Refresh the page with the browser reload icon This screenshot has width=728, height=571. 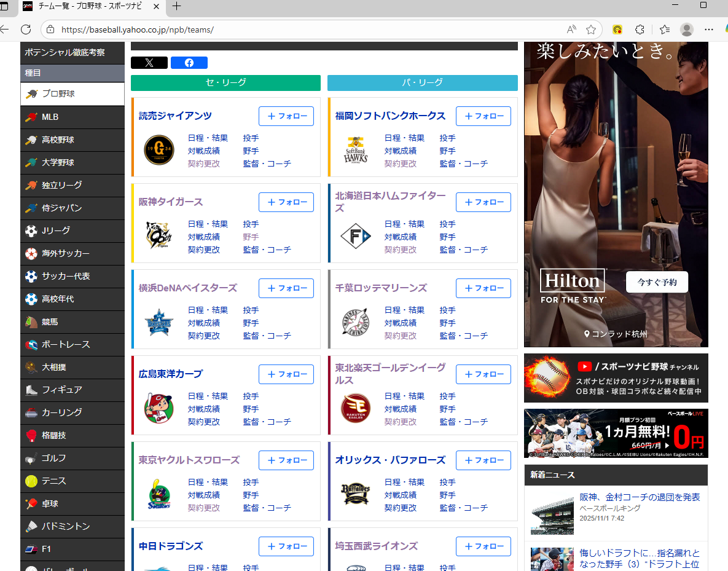pyautogui.click(x=26, y=30)
